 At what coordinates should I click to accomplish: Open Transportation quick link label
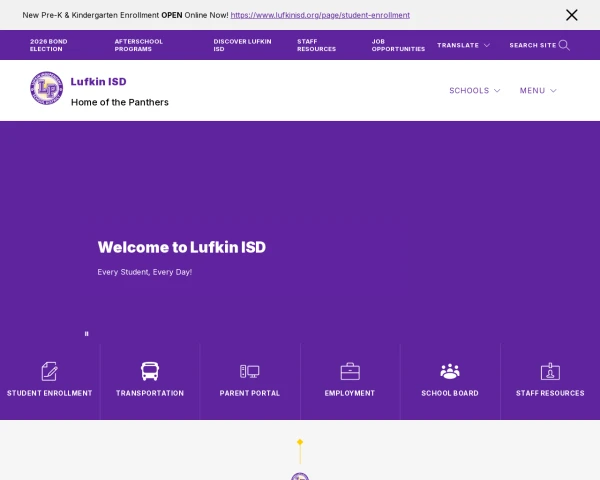[x=150, y=393]
